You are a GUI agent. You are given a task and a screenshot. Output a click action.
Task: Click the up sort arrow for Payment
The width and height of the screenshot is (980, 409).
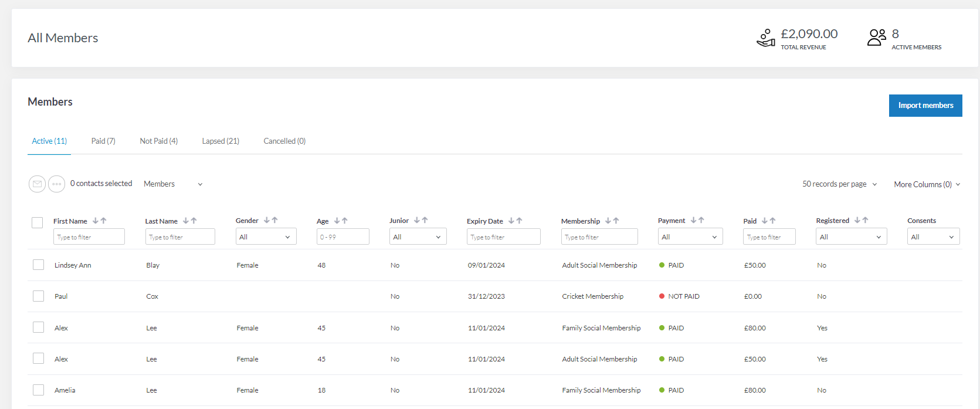pos(701,220)
